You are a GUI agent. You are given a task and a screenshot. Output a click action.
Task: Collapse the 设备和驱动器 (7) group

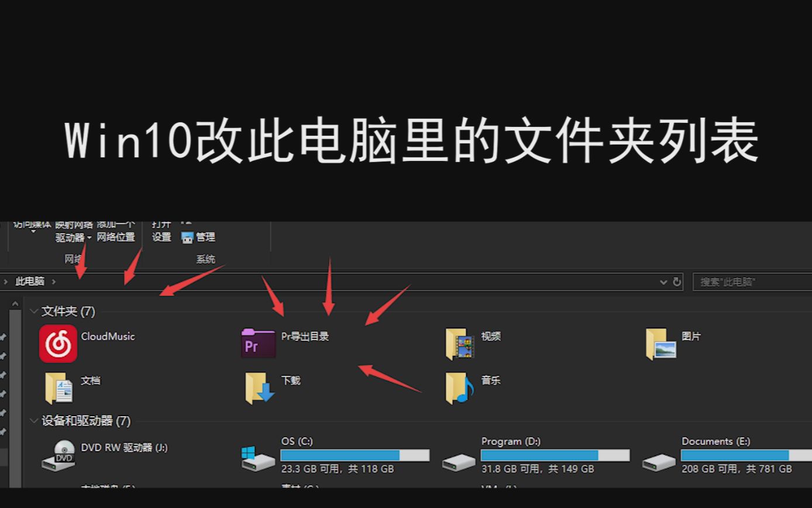[x=33, y=420]
